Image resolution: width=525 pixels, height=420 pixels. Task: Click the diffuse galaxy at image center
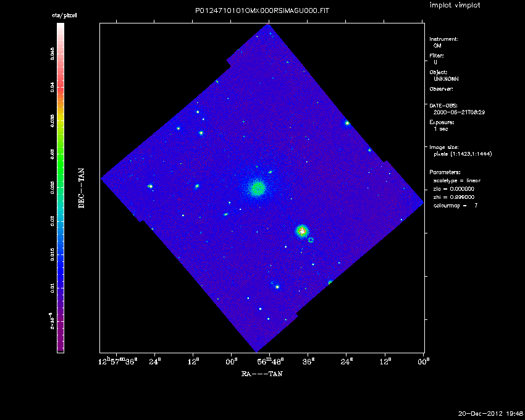pyautogui.click(x=258, y=188)
